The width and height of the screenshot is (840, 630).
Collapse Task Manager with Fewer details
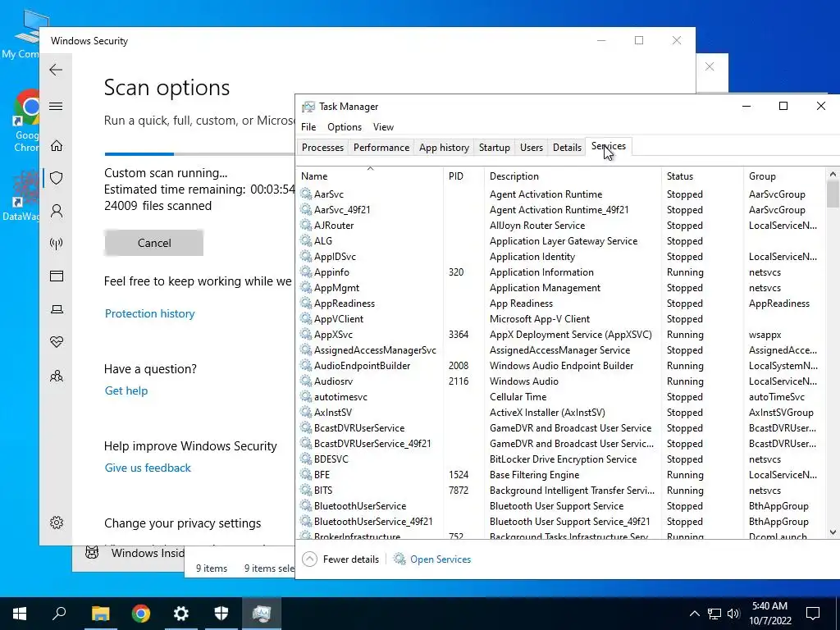tap(340, 559)
